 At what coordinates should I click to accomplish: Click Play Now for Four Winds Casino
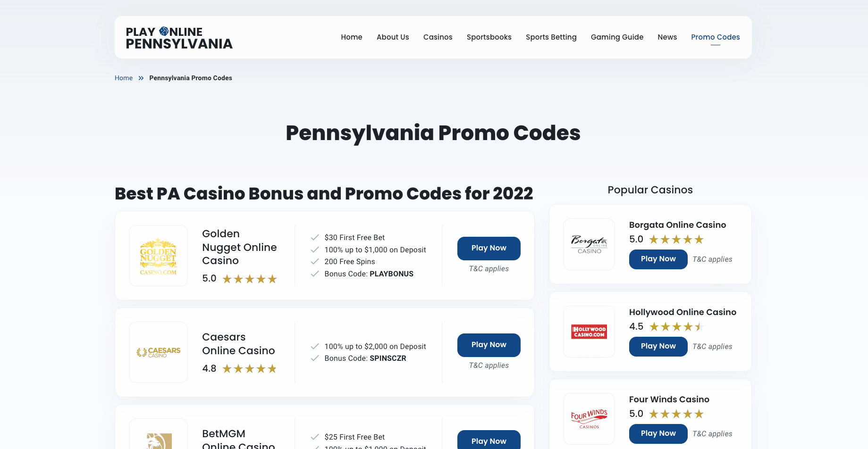658,434
